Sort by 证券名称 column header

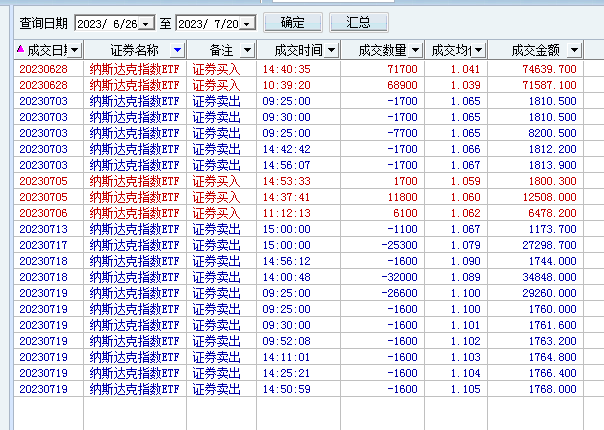135,50
